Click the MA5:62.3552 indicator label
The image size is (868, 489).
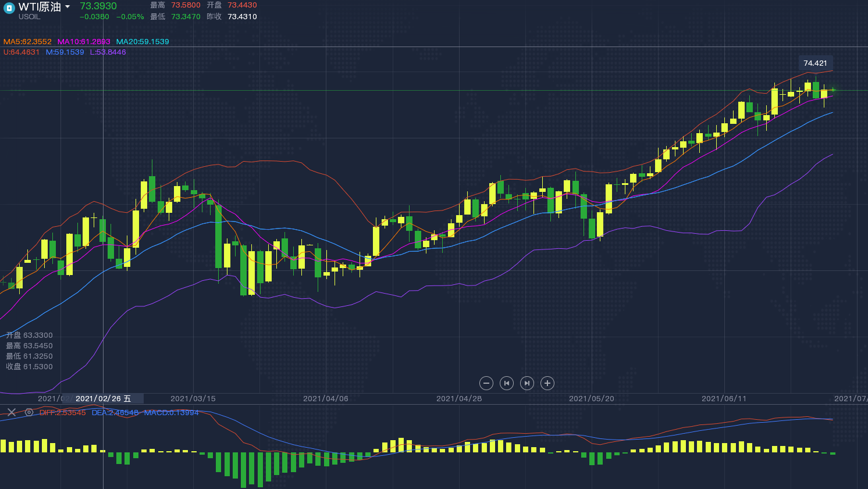coord(27,42)
